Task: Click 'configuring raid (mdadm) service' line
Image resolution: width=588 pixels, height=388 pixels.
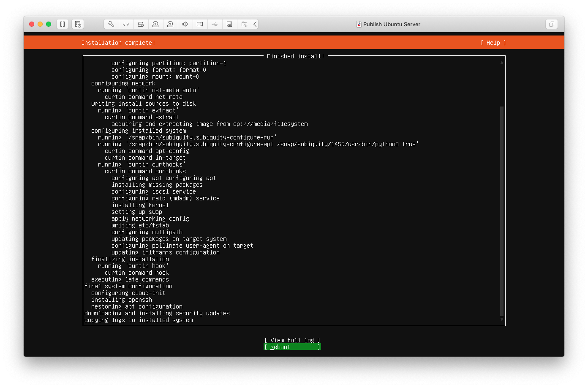Action: [166, 198]
